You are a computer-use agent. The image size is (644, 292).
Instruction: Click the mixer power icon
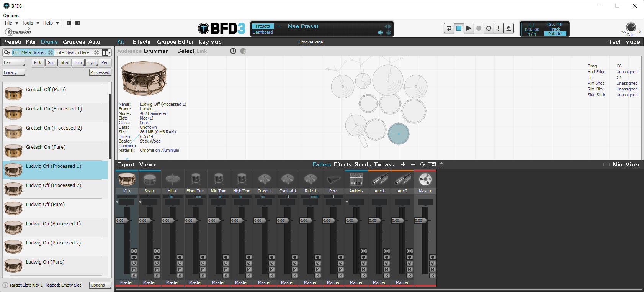click(441, 164)
